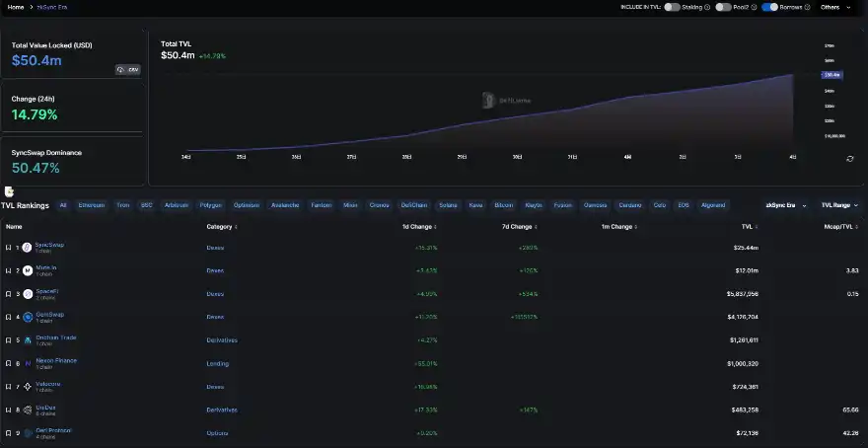Click the Deri Protocol logo
Viewport: 868px width, 448px height.
pos(28,433)
